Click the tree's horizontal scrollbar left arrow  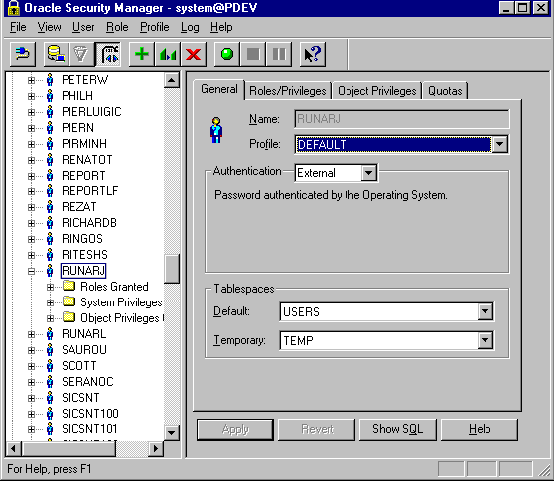click(14, 449)
